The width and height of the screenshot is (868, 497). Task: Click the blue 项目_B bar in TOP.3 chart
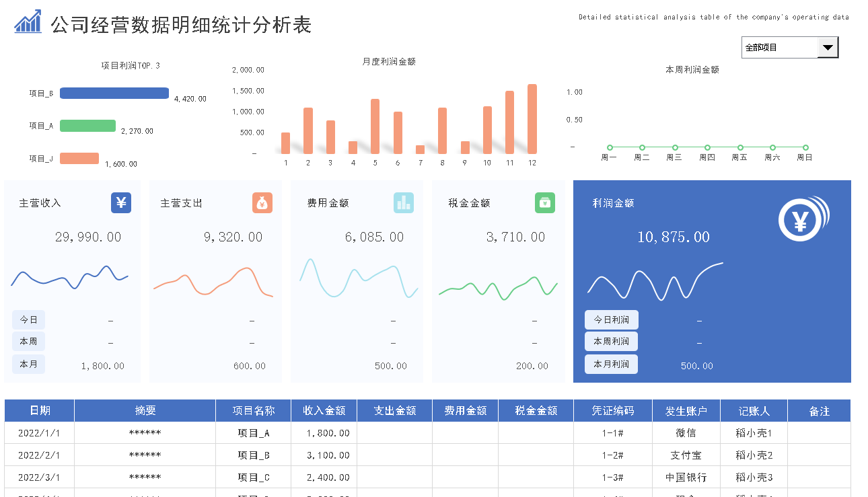coord(114,93)
